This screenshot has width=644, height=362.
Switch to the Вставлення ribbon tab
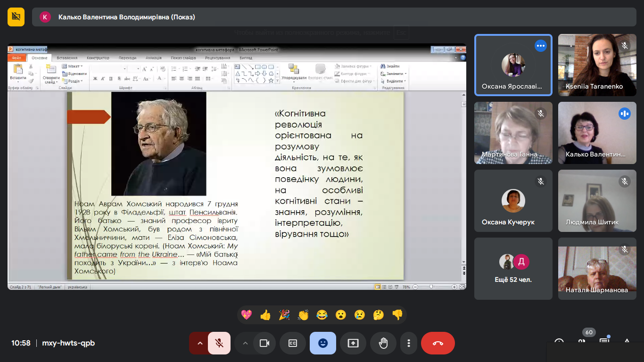tap(67, 58)
